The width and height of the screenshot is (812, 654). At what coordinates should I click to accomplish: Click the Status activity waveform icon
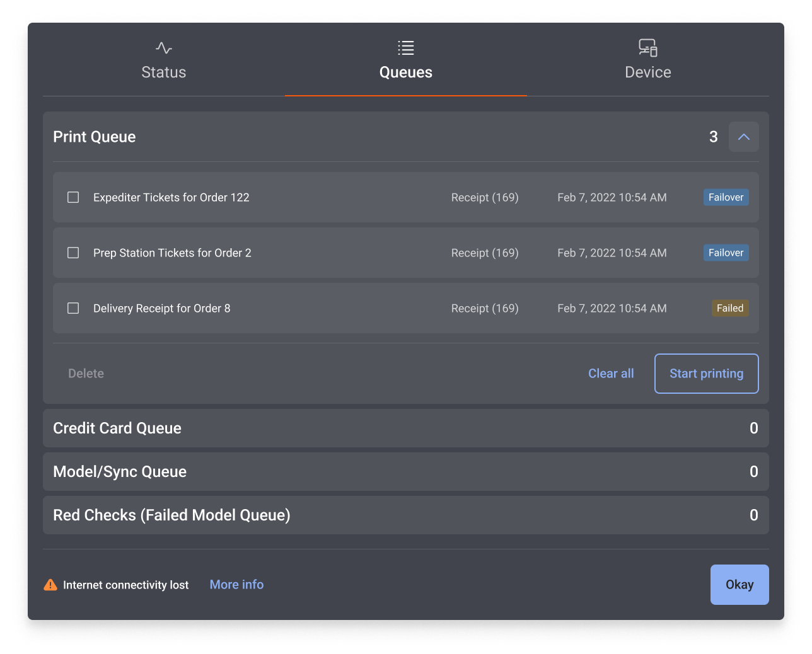(163, 47)
